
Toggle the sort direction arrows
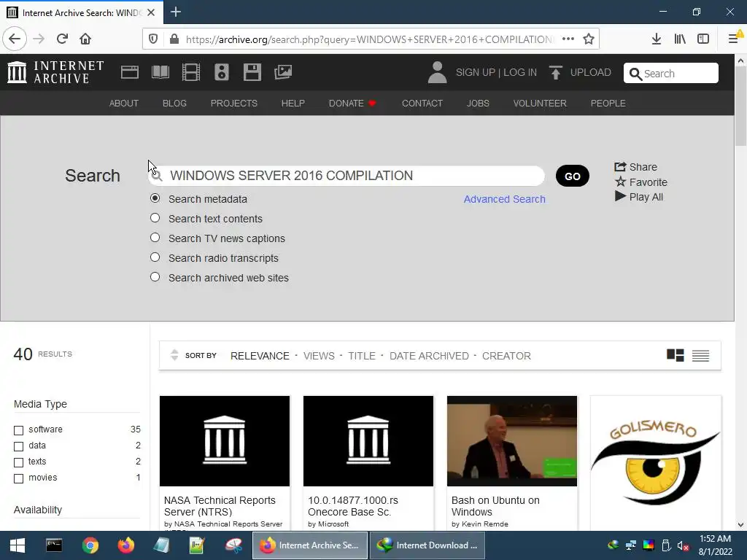coord(174,355)
